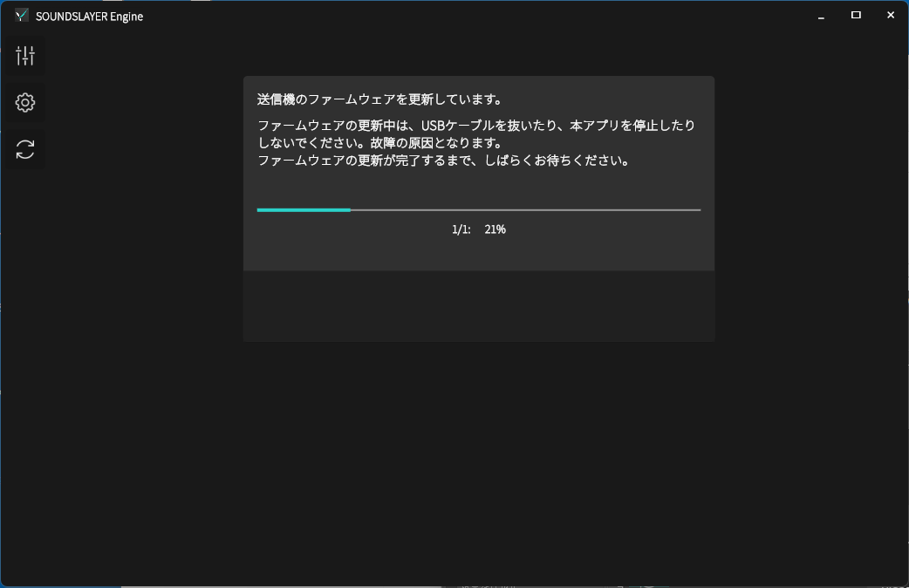The height and width of the screenshot is (588, 909).
Task: Open the sound mixer sliders panel
Action: (25, 57)
